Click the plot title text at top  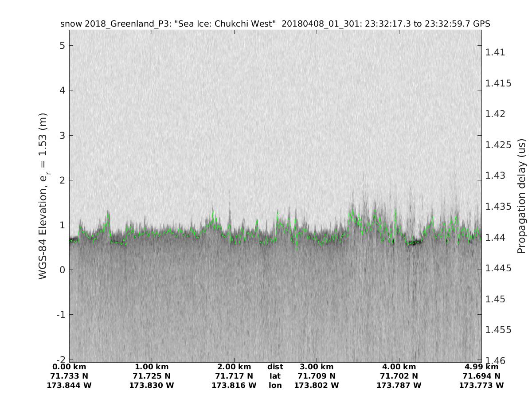point(275,24)
